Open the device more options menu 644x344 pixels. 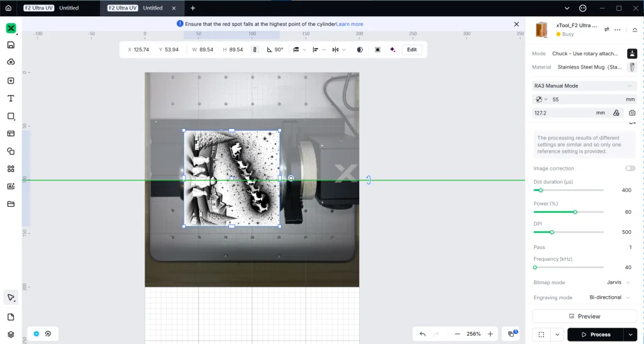tap(618, 30)
